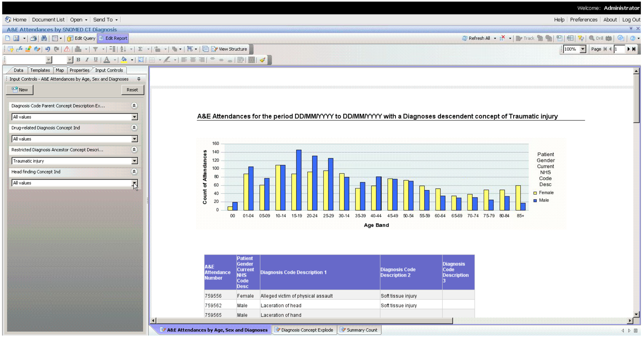Image resolution: width=644 pixels, height=339 pixels.
Task: Click the Reset button for input controls
Action: click(132, 90)
